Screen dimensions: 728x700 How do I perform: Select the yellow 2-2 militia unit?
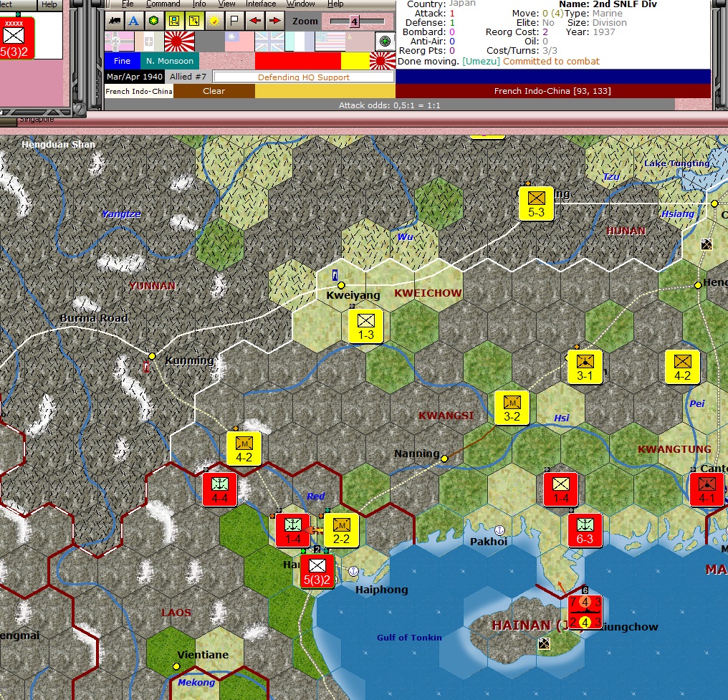pos(341,530)
